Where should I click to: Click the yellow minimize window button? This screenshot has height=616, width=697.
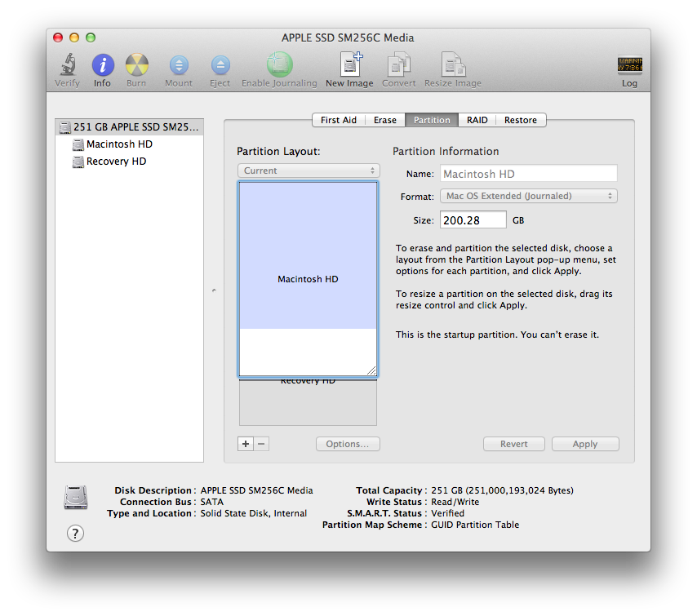click(74, 38)
